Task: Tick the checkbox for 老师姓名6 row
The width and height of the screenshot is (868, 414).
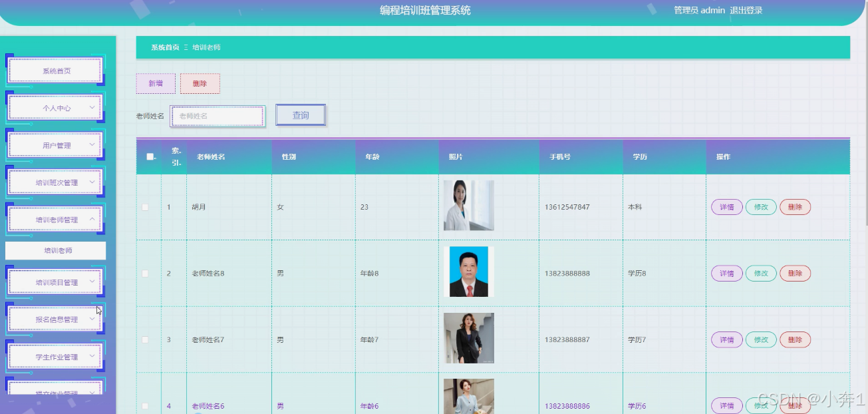Action: [145, 406]
